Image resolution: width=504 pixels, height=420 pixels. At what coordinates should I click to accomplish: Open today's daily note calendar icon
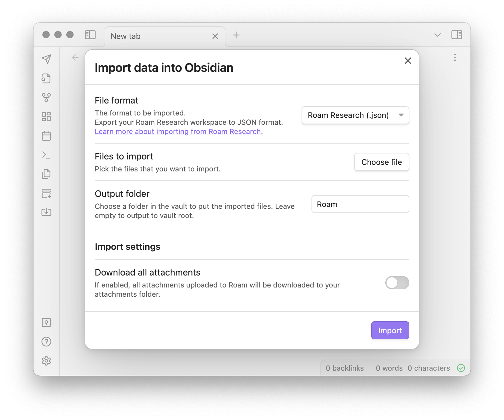[x=46, y=136]
